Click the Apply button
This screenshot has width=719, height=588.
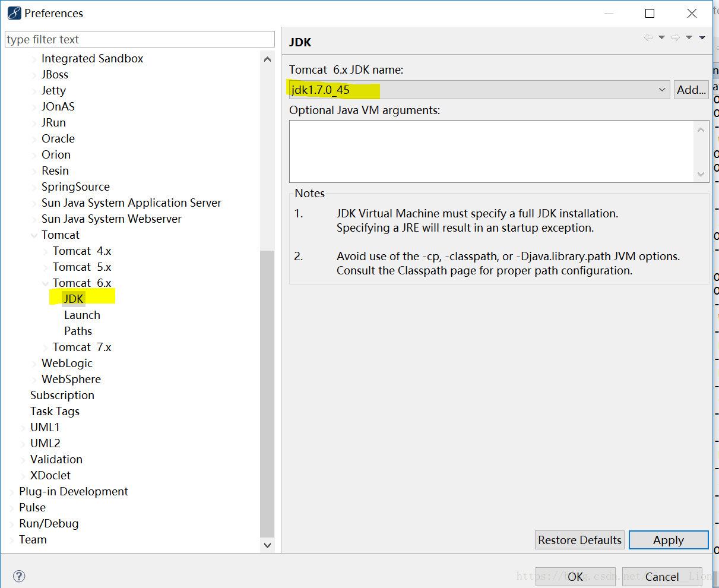coord(669,540)
